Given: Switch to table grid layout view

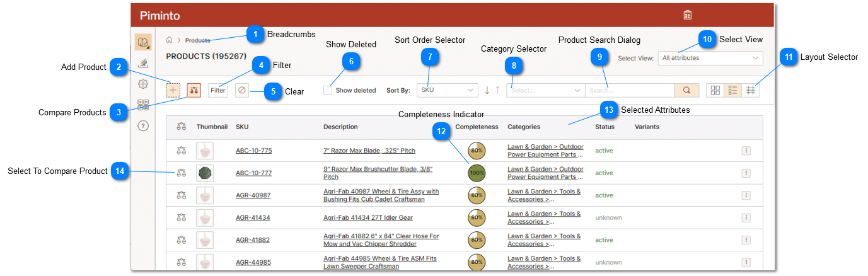Looking at the screenshot, I should (751, 90).
